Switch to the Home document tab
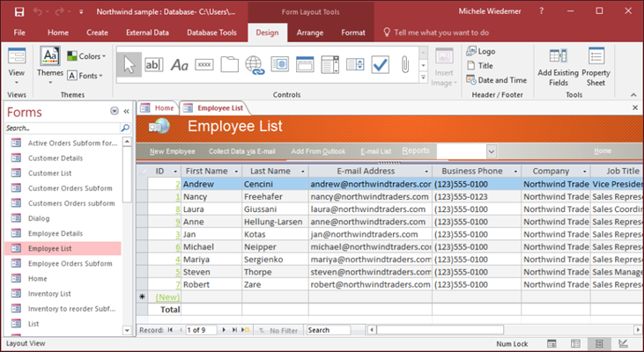644x352 pixels. click(158, 108)
